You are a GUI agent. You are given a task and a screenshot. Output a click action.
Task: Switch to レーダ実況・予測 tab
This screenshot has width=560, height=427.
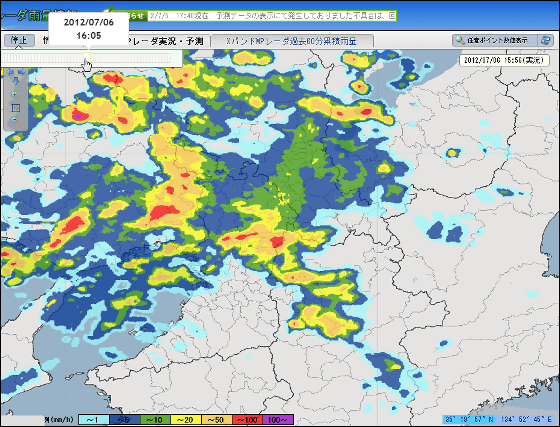165,41
